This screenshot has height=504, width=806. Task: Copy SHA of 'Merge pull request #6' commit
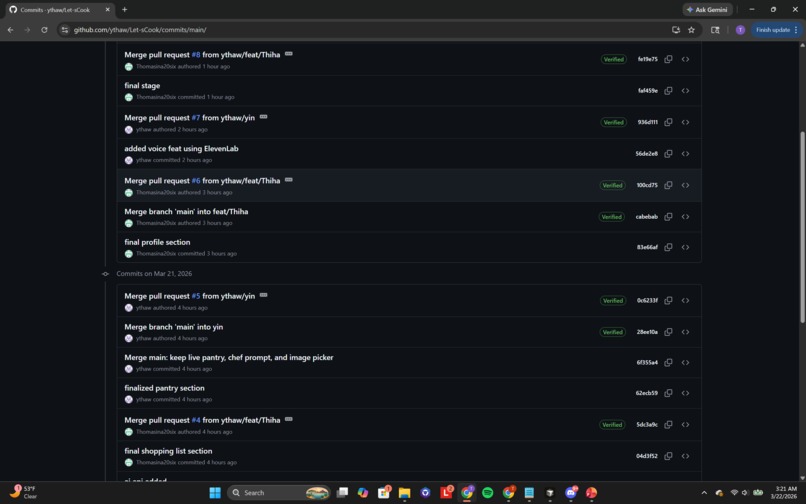coord(668,185)
